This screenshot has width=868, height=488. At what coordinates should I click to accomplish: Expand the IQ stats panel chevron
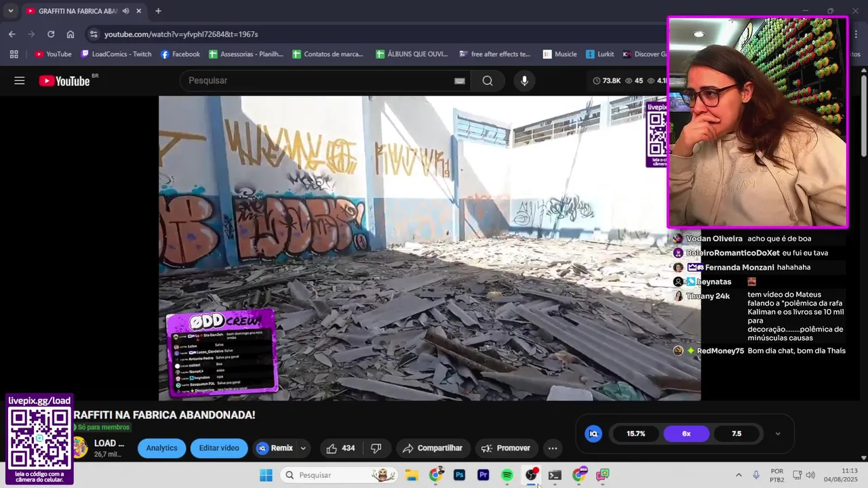(778, 434)
